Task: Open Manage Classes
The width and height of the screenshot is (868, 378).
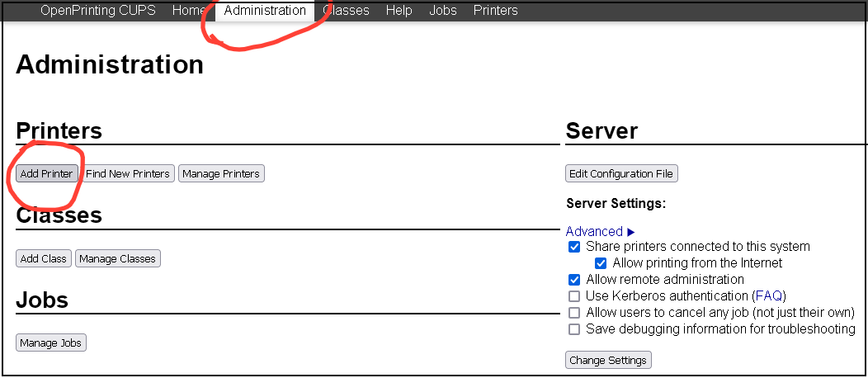Action: pyautogui.click(x=117, y=258)
